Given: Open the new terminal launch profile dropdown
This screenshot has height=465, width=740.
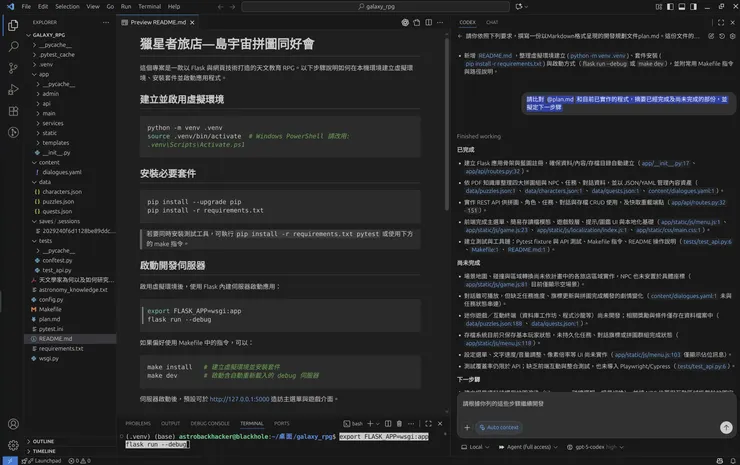Looking at the screenshot, I should click(378, 423).
